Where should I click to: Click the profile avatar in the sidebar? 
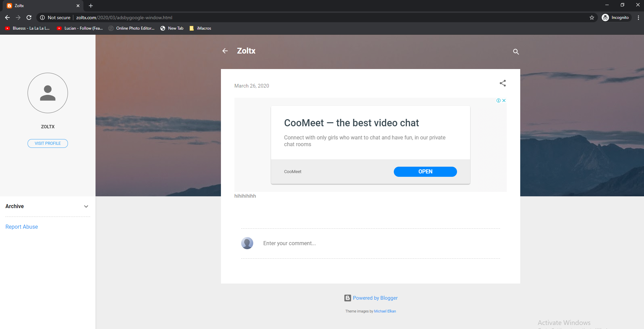point(48,93)
